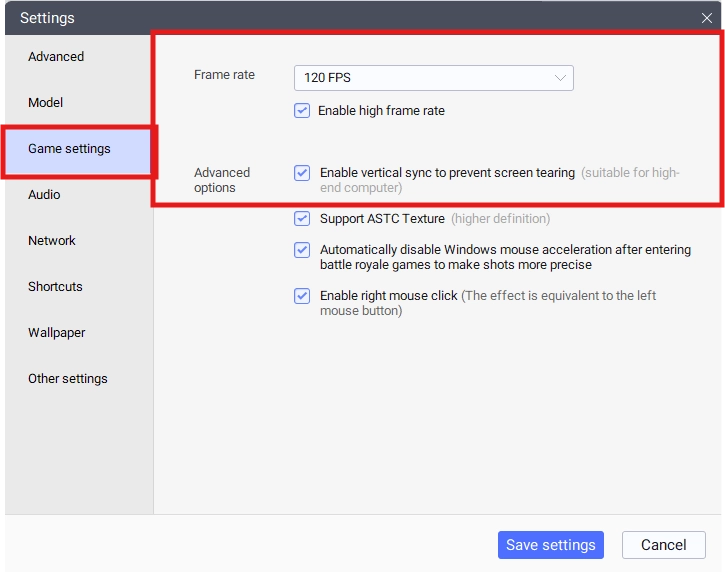Click the Advanced options section label
Viewport: 726px width, 572px height.
222,180
